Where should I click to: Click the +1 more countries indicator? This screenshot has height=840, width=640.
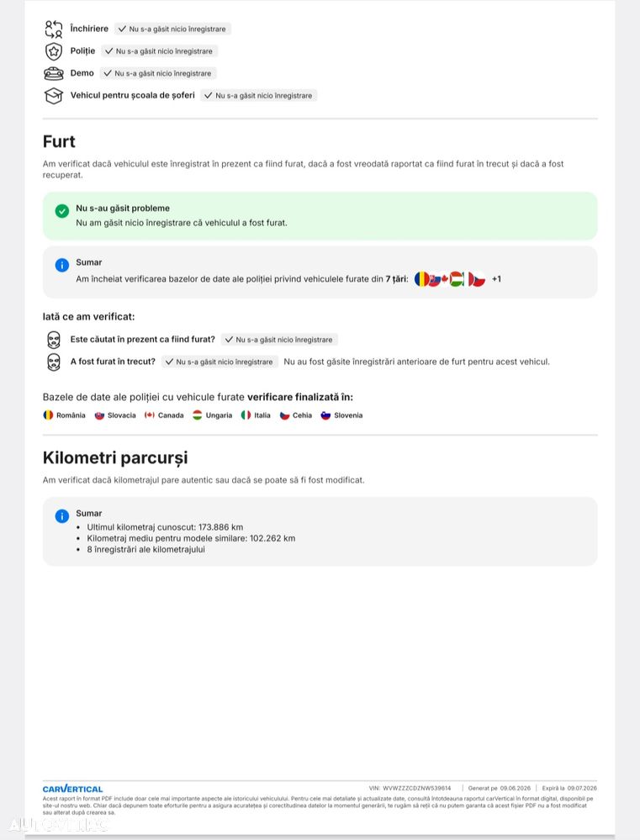496,279
